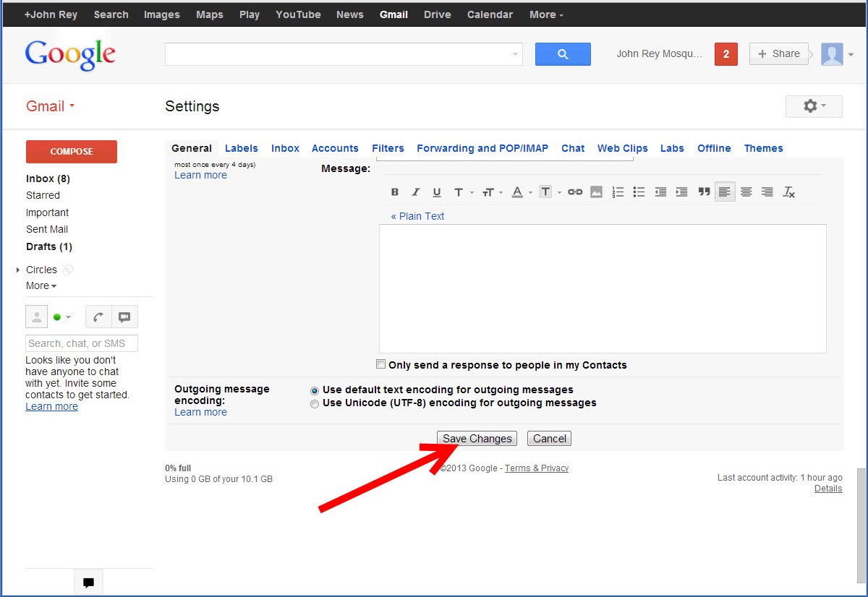Toggle italic formatting in message toolbar
868x597 pixels.
(415, 192)
